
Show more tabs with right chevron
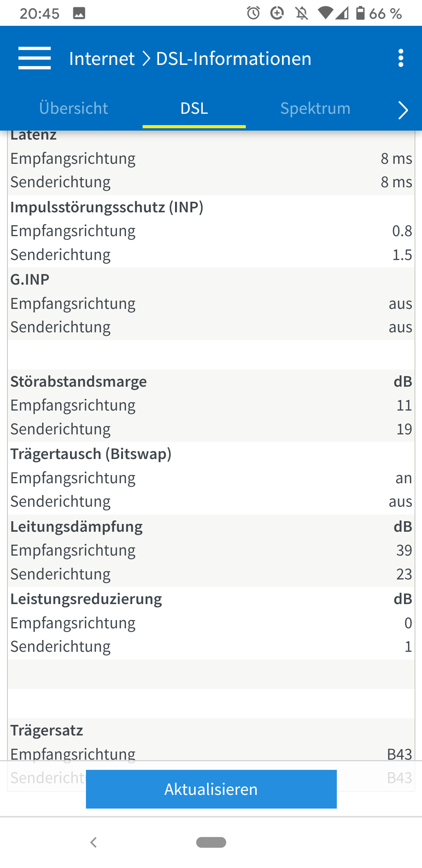tap(403, 109)
